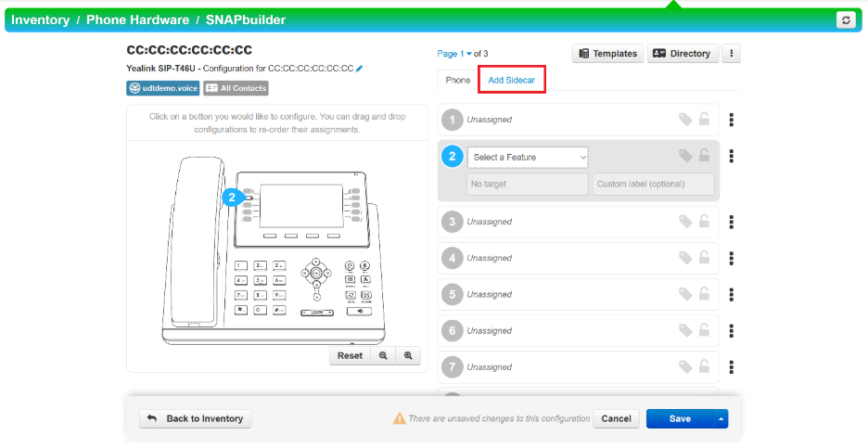Open the Templates button

click(607, 54)
